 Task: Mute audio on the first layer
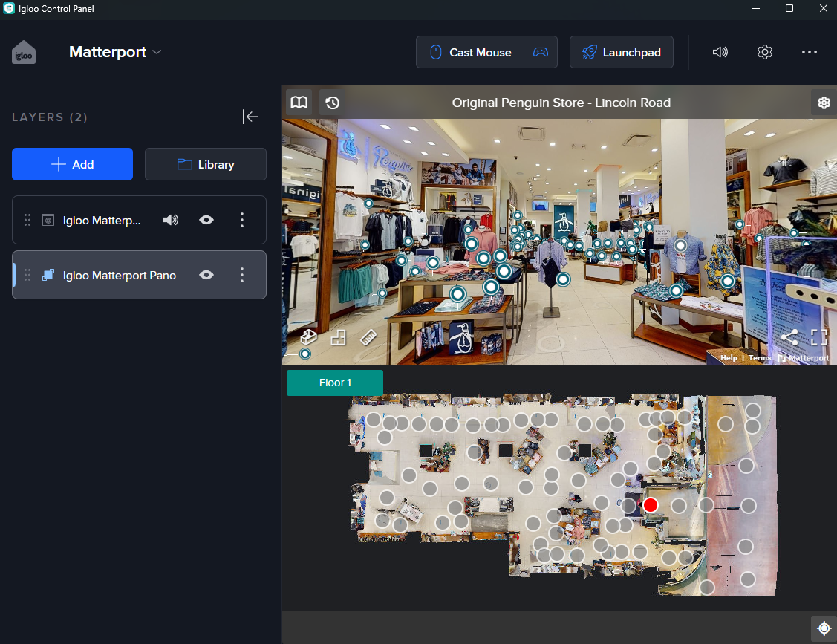171,220
